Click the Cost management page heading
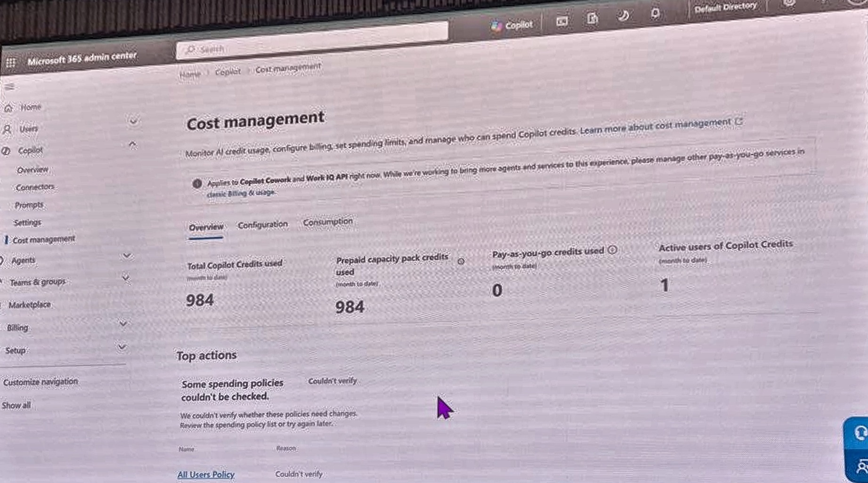The width and height of the screenshot is (868, 483). [255, 121]
